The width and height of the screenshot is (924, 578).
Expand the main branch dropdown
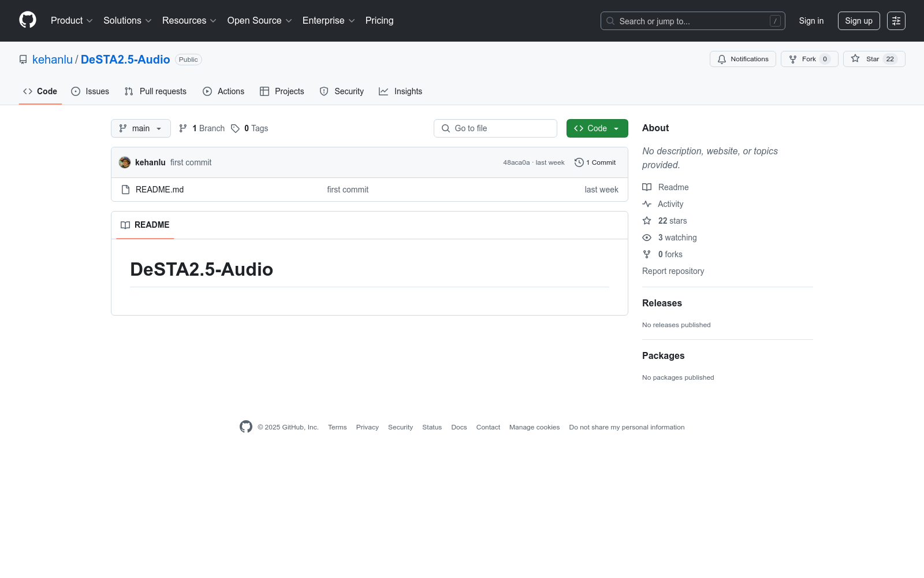point(141,128)
